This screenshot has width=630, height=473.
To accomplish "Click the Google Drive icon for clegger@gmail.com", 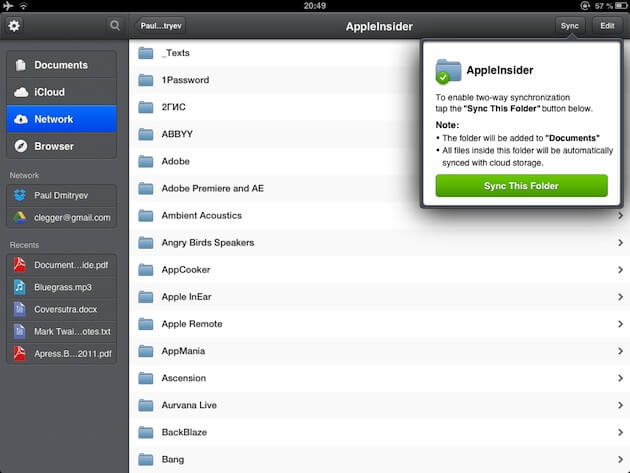I will point(20,217).
